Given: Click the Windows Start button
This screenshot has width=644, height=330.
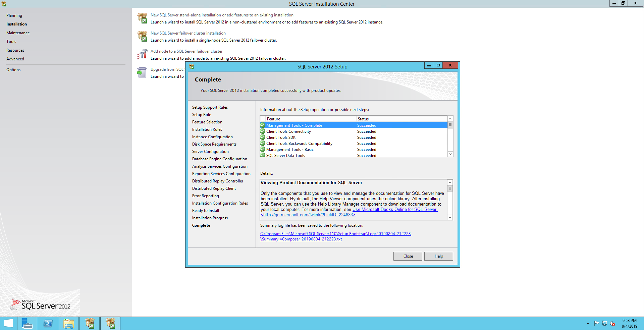Looking at the screenshot, I should (x=8, y=323).
